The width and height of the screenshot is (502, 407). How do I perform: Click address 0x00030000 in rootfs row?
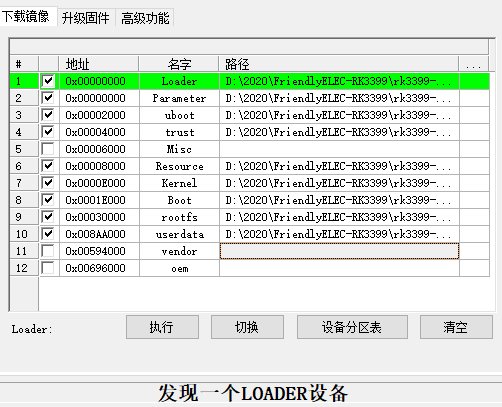pos(99,217)
